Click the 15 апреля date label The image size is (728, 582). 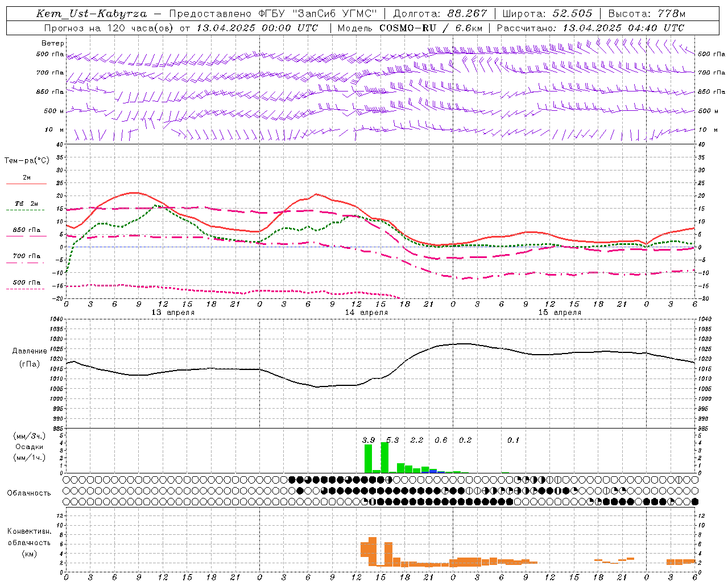560,313
